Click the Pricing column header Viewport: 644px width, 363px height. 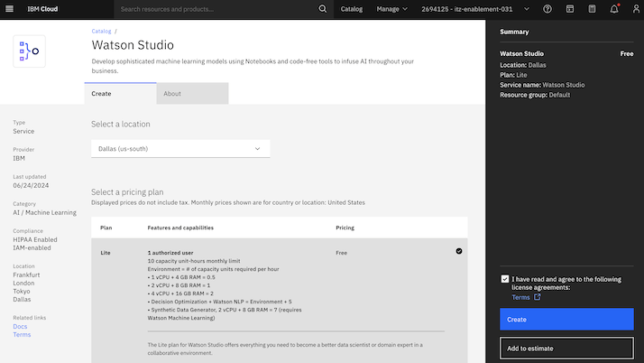point(345,228)
